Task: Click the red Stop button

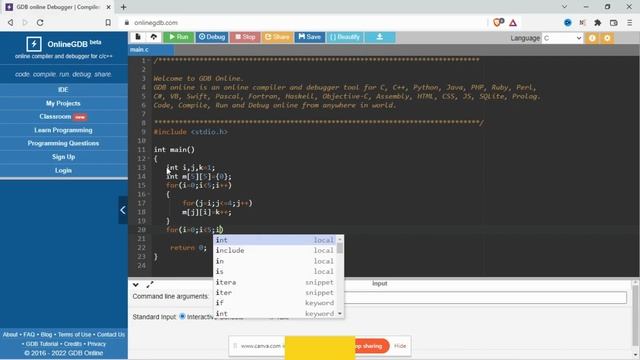Action: tap(245, 37)
